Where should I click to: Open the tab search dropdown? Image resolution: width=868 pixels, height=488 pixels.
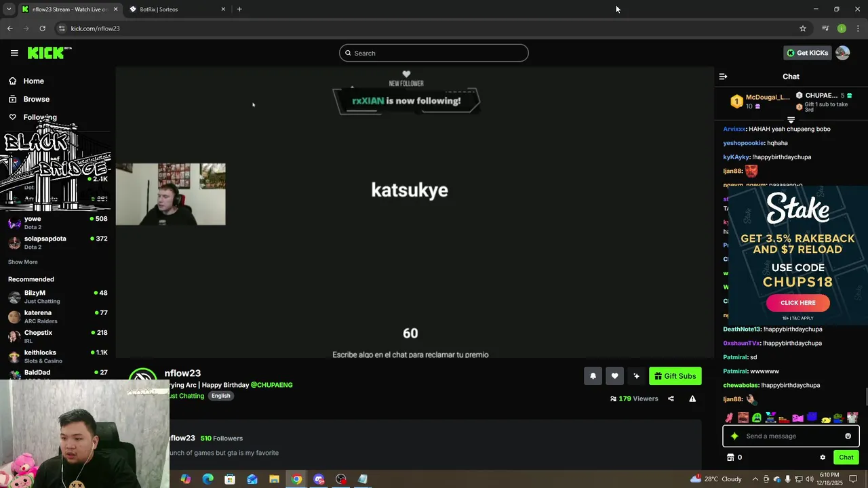click(x=9, y=9)
